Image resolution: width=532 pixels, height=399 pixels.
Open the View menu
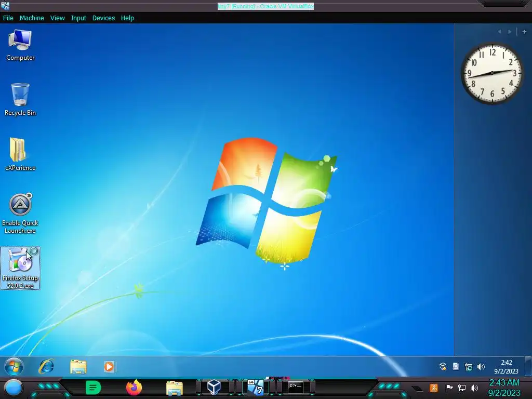coord(57,18)
